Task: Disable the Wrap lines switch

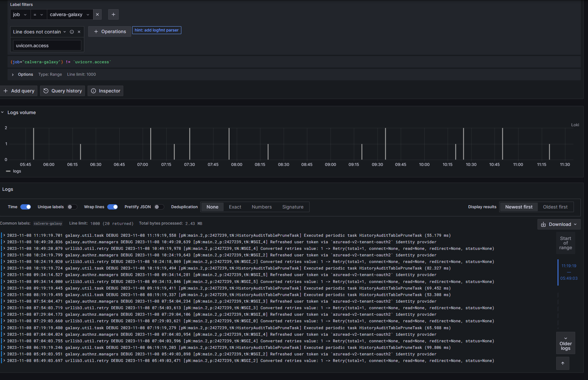Action: (x=112, y=207)
